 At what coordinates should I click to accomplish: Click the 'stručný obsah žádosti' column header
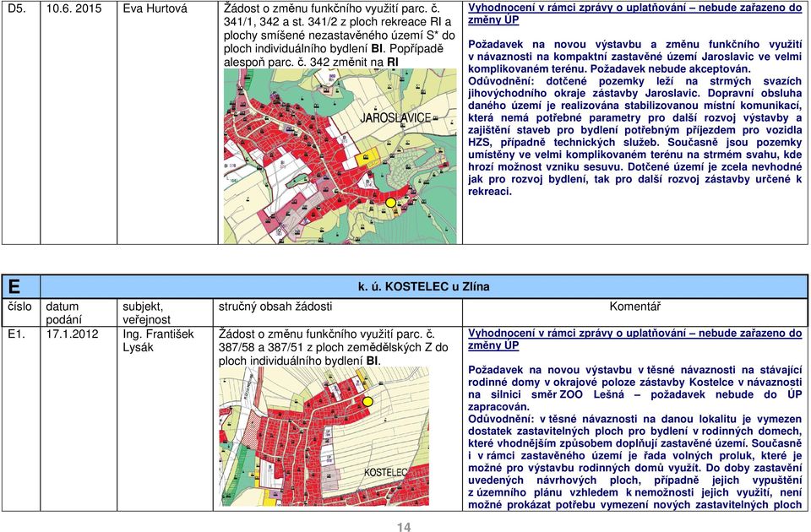point(275,307)
